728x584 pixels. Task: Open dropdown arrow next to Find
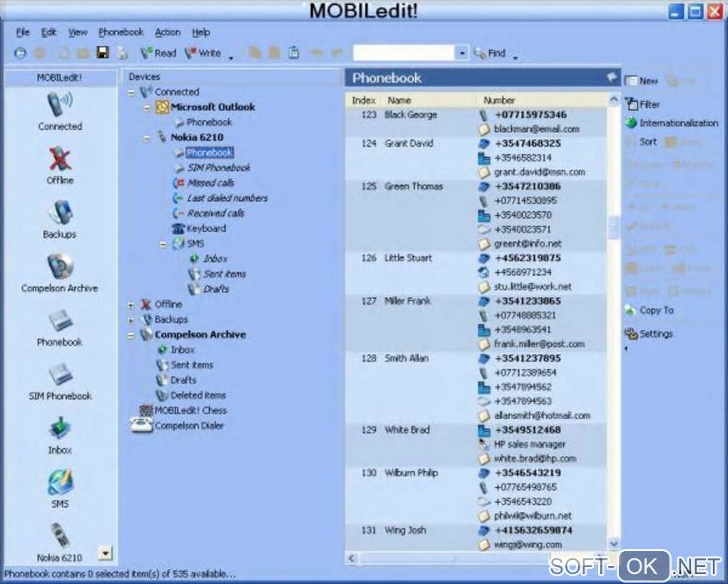(515, 57)
